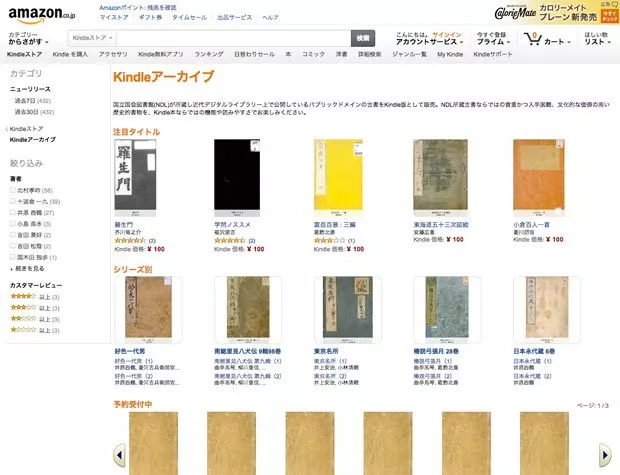Expand 続きを見る to show more authors
The width and height of the screenshot is (620, 475).
[28, 269]
